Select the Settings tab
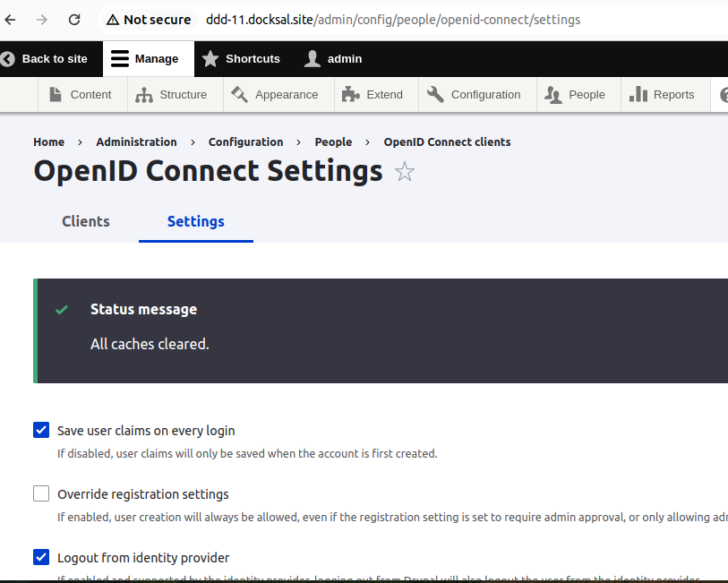Screen dimensions: 728x583 [x=195, y=221]
